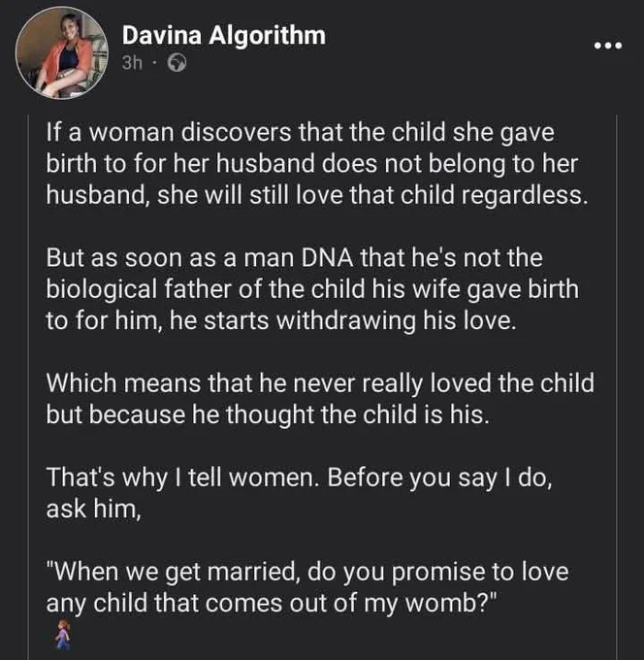The width and height of the screenshot is (644, 660).
Task: Click the line 'ask him,'
Action: pos(93,509)
